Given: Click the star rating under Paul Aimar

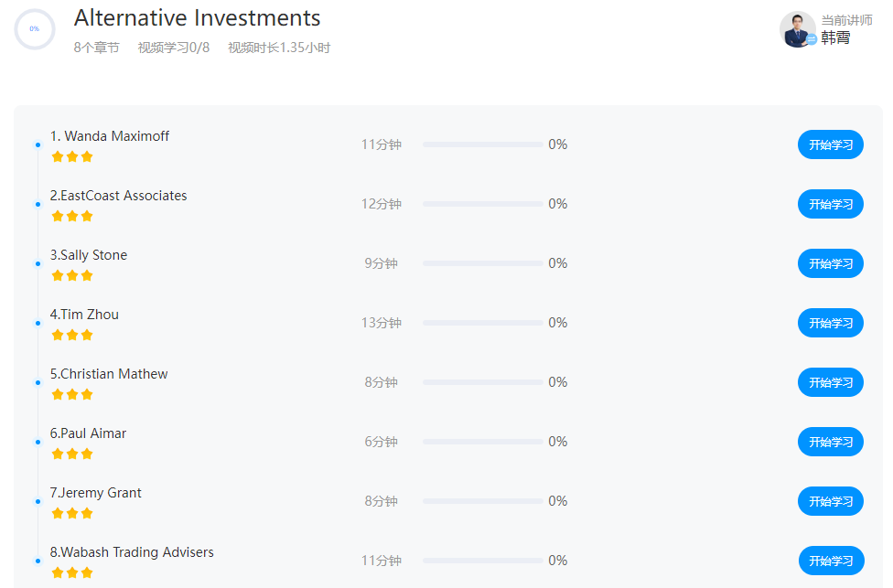Looking at the screenshot, I should tap(72, 454).
